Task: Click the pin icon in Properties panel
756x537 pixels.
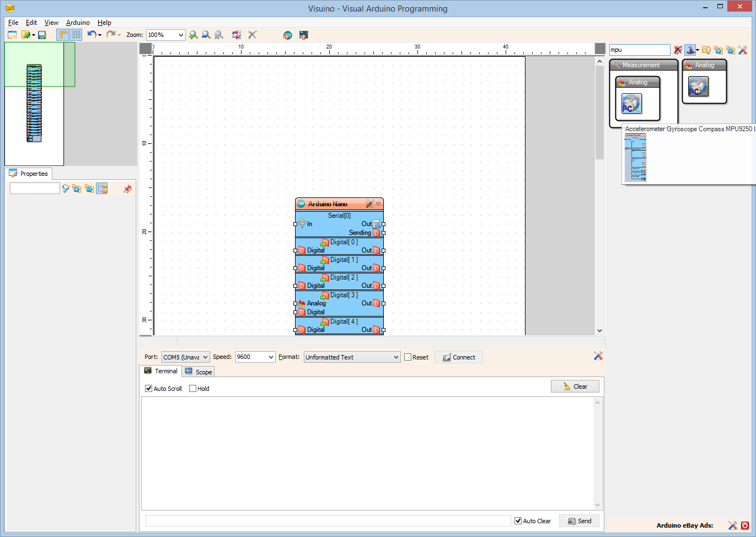Action: coord(128,189)
